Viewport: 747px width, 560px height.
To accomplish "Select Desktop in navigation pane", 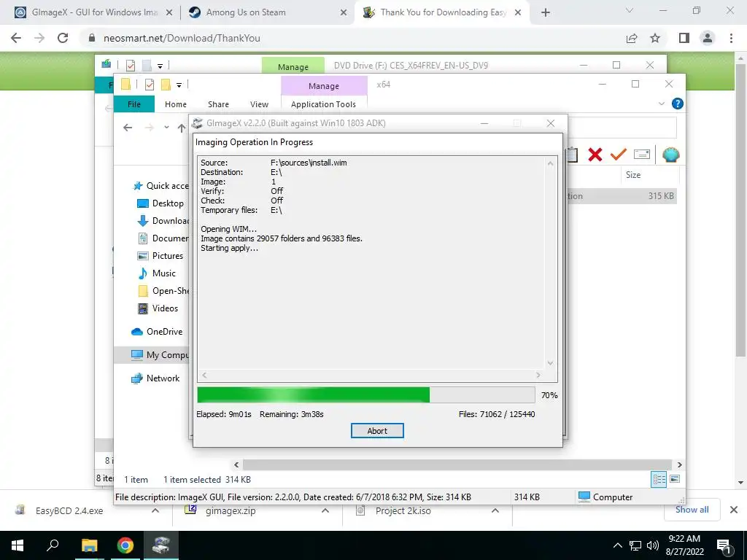I will [x=160, y=203].
